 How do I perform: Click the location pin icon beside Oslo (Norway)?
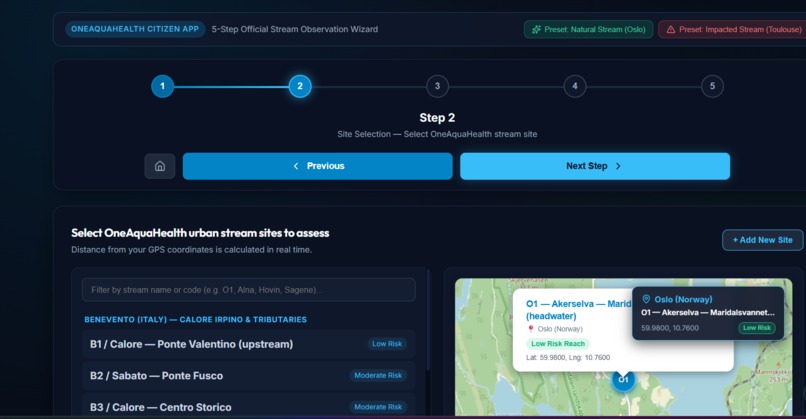[x=646, y=299]
